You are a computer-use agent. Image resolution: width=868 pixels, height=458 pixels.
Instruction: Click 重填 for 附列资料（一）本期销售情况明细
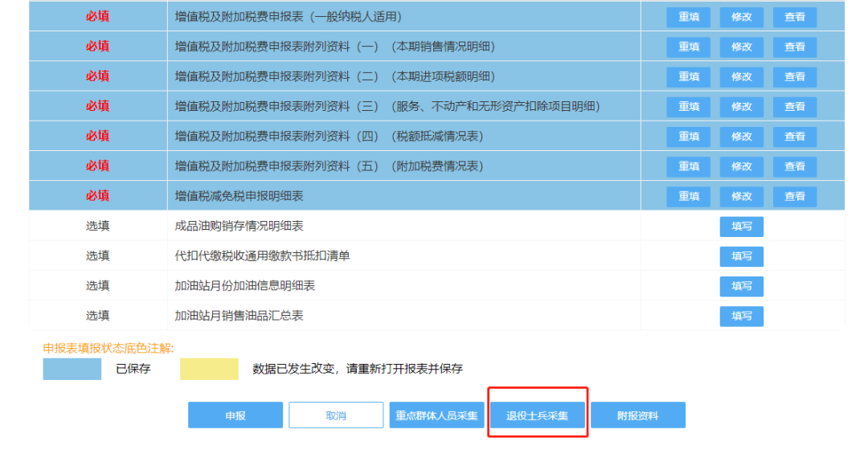coord(688,47)
